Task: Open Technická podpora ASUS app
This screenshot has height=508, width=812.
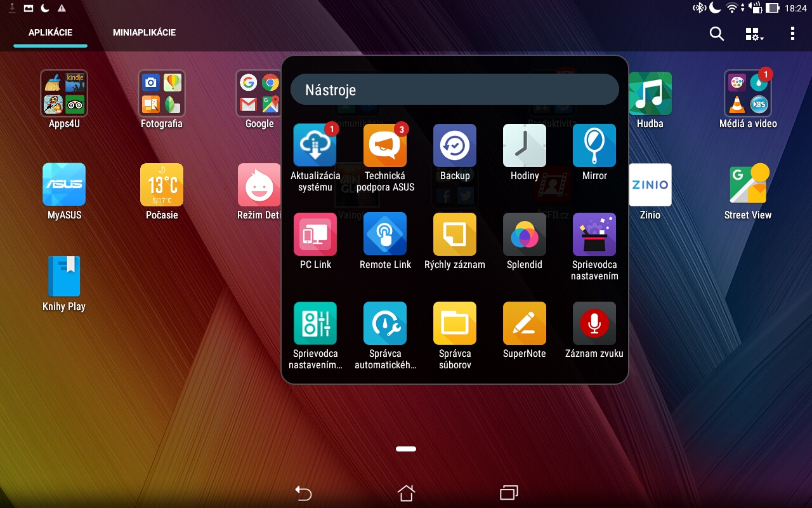Action: click(x=385, y=145)
